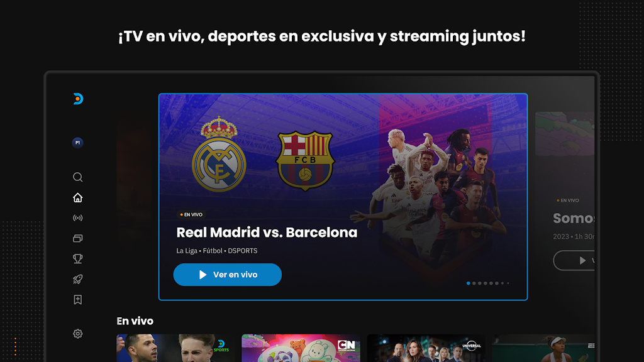This screenshot has width=644, height=362.
Task: Open the search magnifier icon in sidebar
Action: [x=77, y=177]
